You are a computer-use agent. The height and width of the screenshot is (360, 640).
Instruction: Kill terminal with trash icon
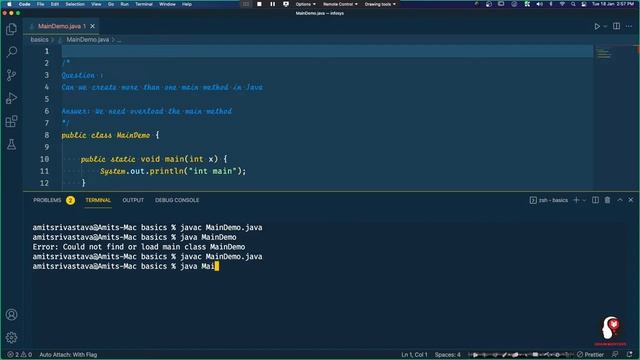pos(607,200)
